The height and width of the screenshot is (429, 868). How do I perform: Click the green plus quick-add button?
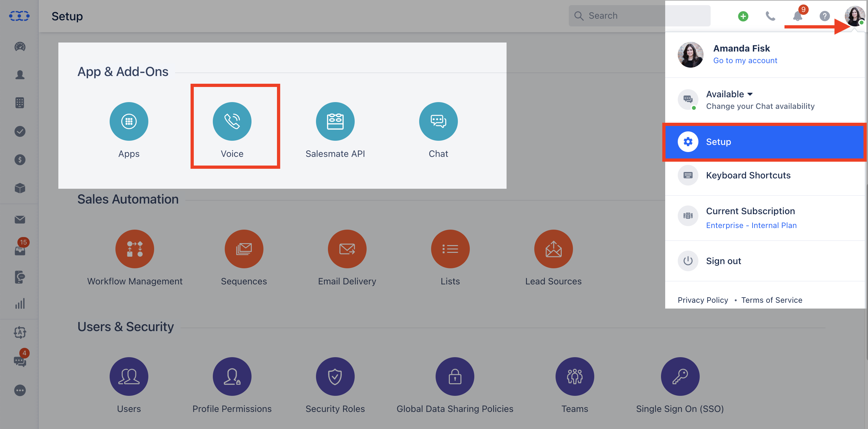click(x=743, y=16)
